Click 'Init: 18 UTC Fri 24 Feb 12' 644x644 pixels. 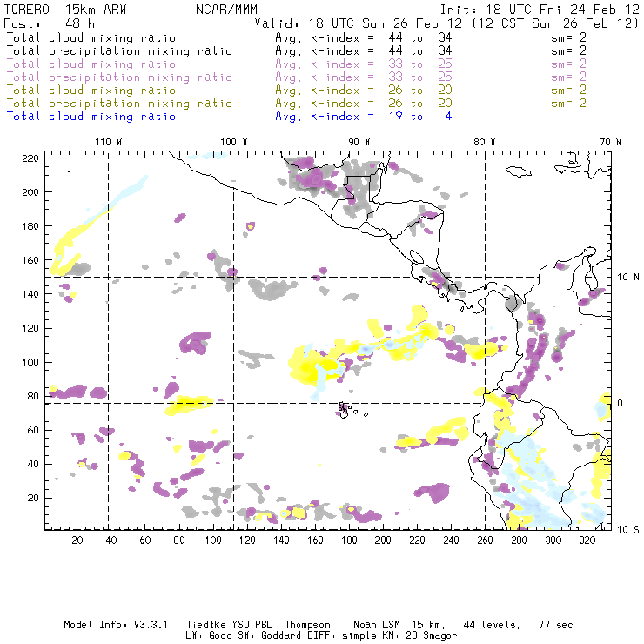click(x=540, y=10)
